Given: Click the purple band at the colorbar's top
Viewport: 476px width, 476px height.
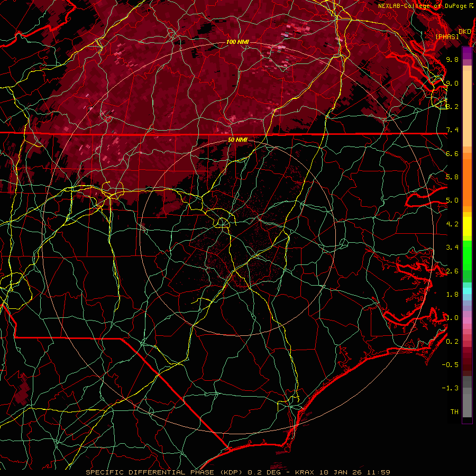Looking at the screenshot, I should tap(467, 53).
